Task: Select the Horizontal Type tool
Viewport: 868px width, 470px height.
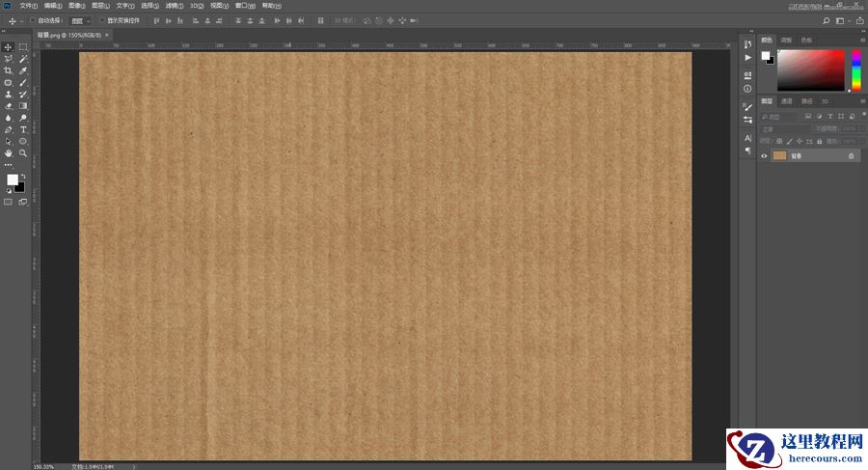Action: pos(23,129)
